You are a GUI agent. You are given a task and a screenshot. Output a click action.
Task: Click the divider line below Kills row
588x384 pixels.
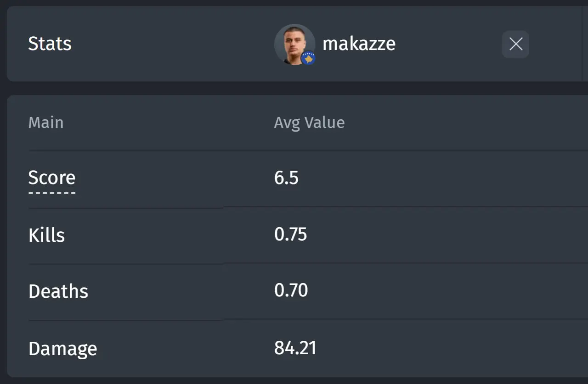pyautogui.click(x=308, y=264)
